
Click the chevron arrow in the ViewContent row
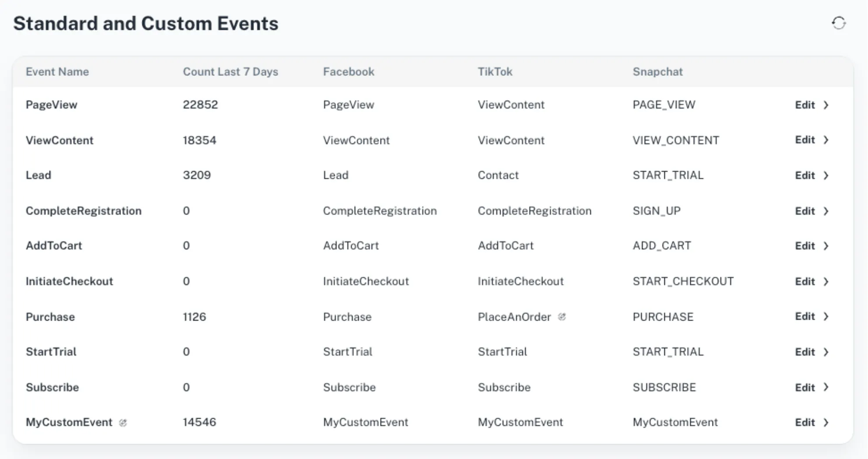(826, 140)
